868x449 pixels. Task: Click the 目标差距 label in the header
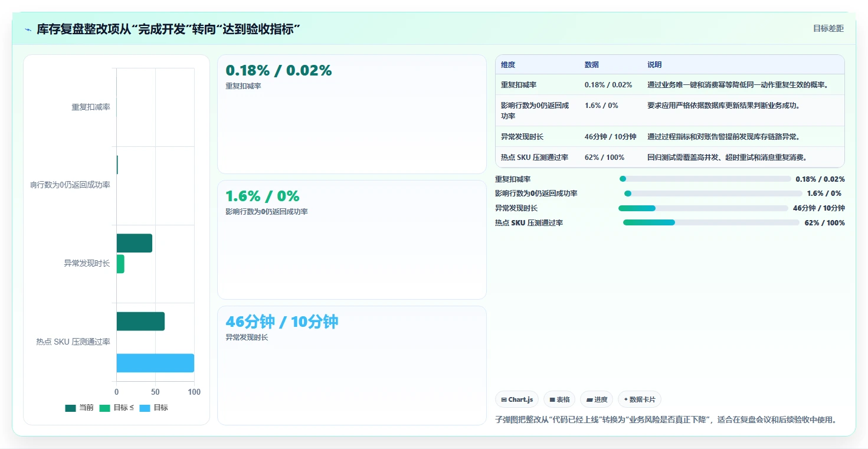pos(828,28)
